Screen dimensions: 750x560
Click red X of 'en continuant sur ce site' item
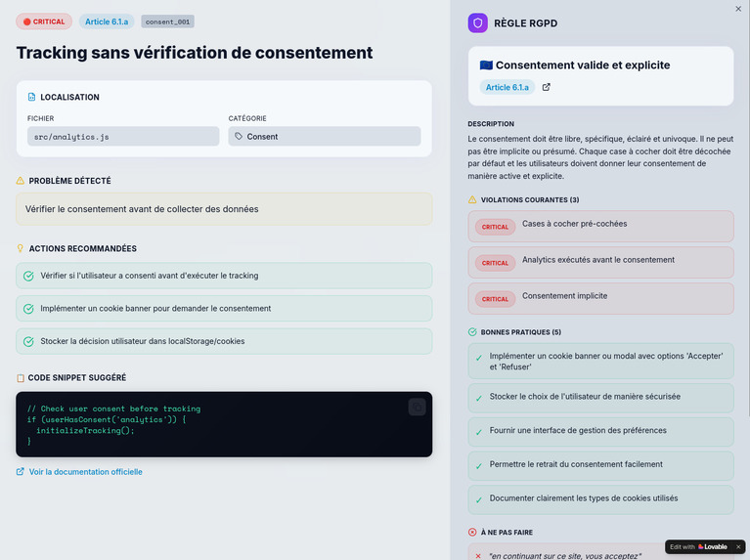[x=478, y=556]
